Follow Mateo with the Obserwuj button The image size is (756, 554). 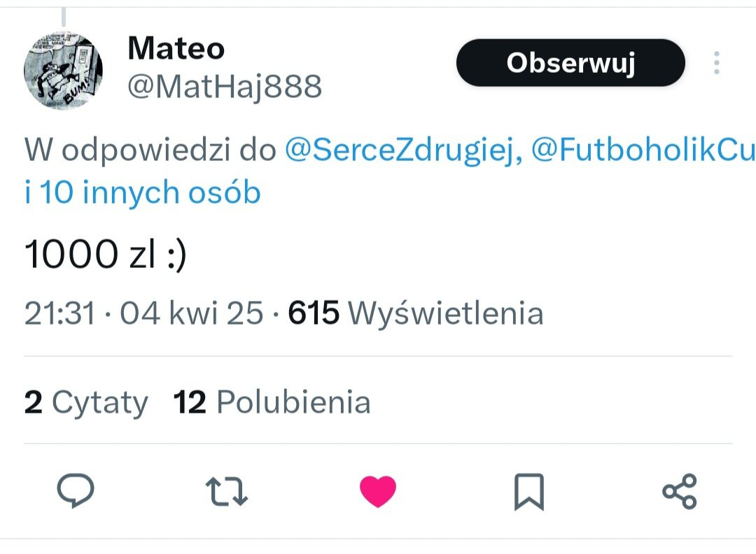click(x=571, y=63)
